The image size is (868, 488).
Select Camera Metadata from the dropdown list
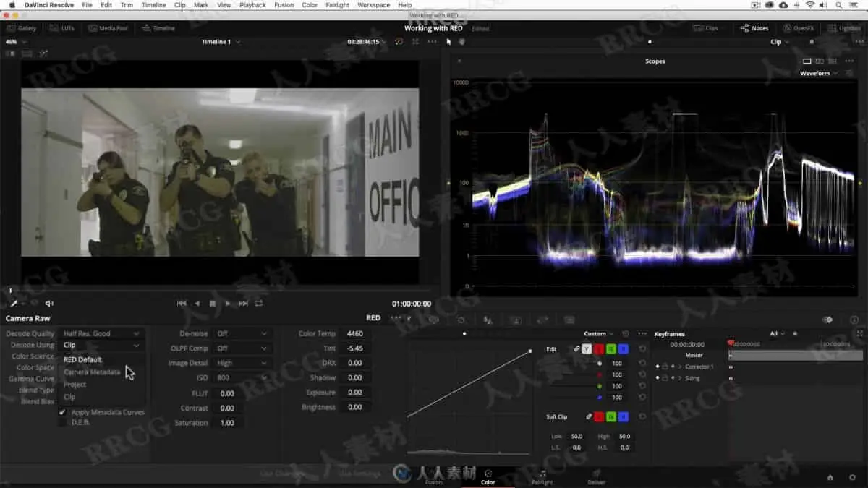(92, 372)
